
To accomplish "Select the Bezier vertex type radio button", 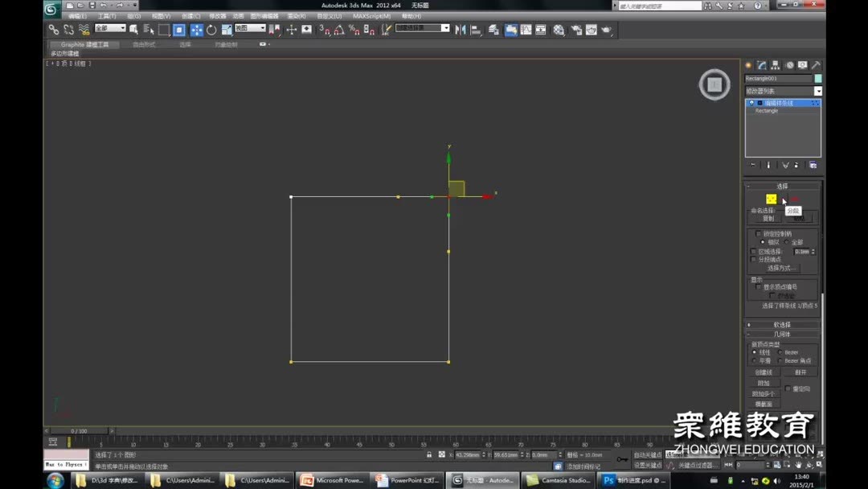I will [780, 351].
